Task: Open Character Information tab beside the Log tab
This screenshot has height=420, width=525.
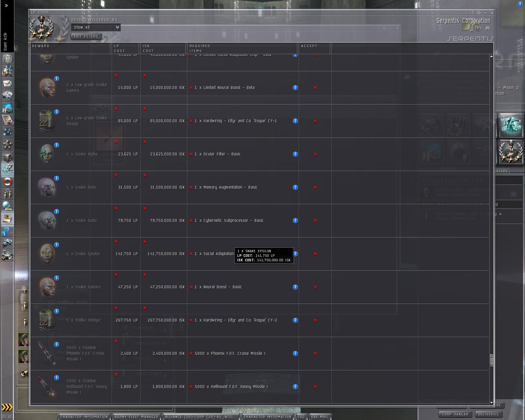Action: click(x=267, y=417)
